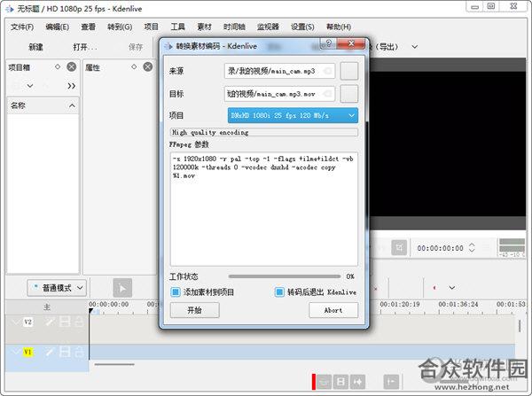Open the 工具 menu

coord(177,27)
